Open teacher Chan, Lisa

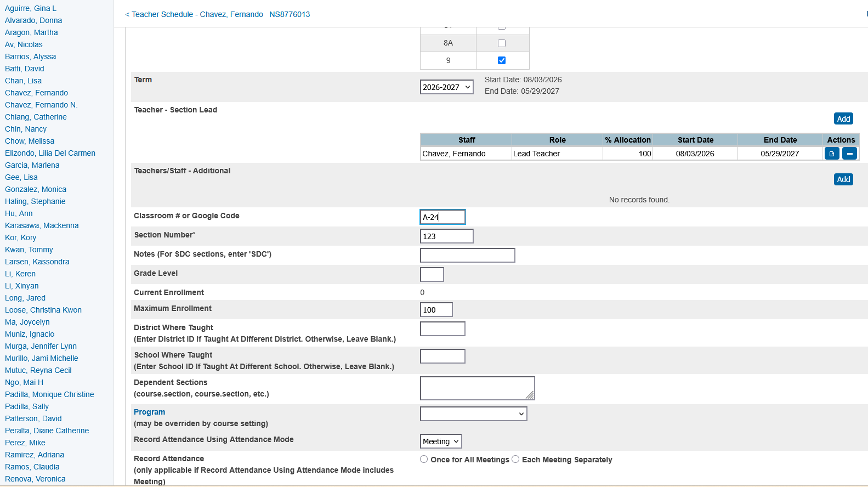point(23,81)
